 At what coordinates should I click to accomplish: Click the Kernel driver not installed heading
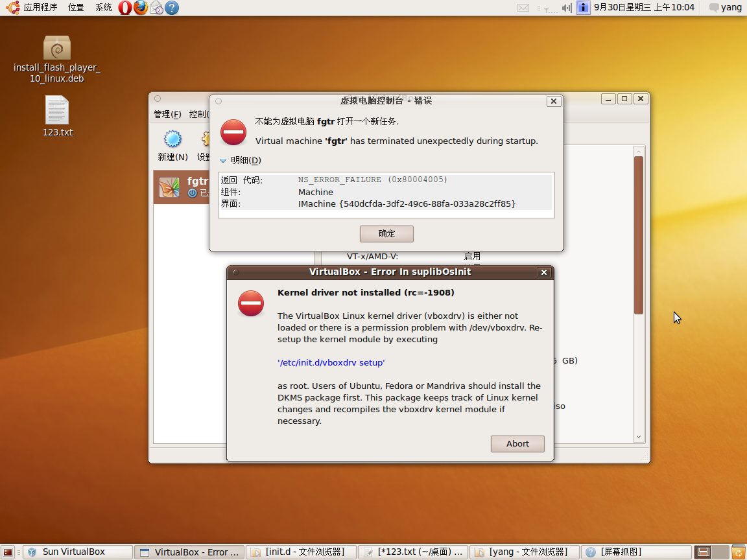click(x=366, y=292)
